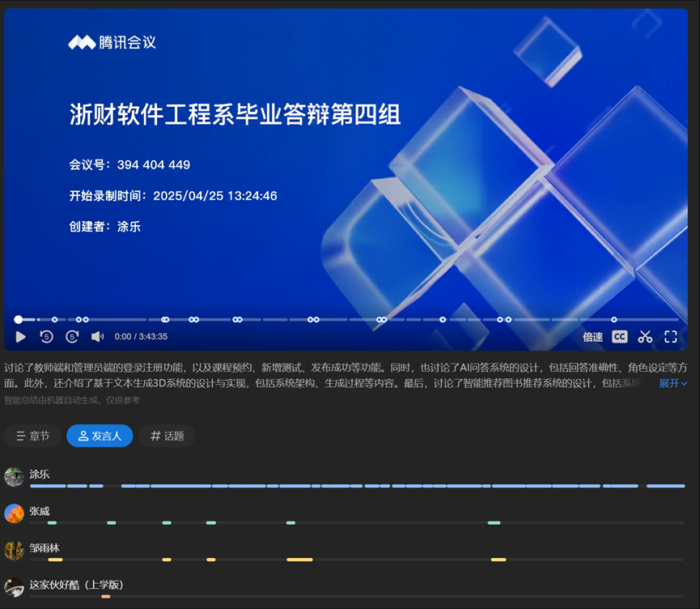Screen dimensions: 700x609
Task: Click 张威's speaker avatar
Action: (x=14, y=513)
